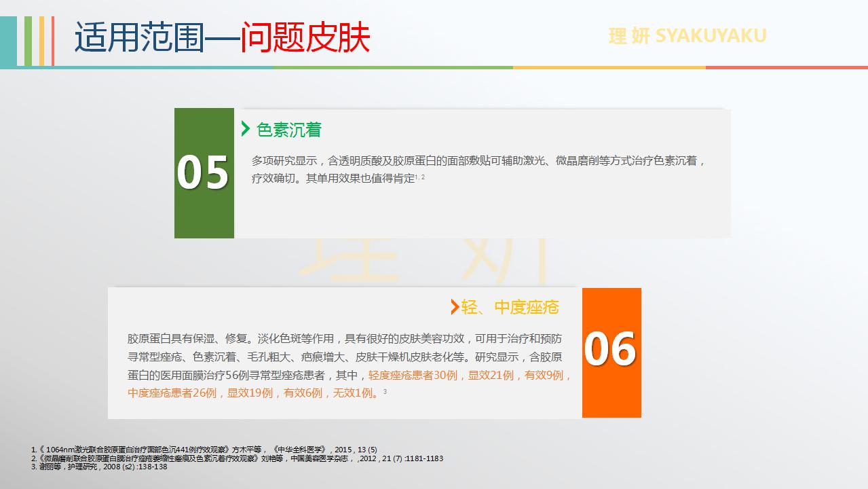The image size is (868, 489).
Task: Click the green vertical stripe beside the title
Action: point(29,41)
